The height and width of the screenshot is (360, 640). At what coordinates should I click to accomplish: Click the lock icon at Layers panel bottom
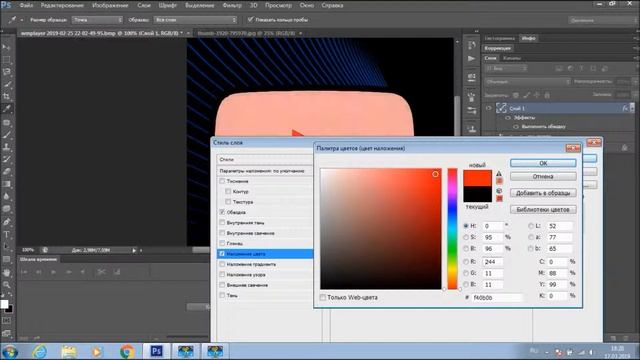[624, 148]
